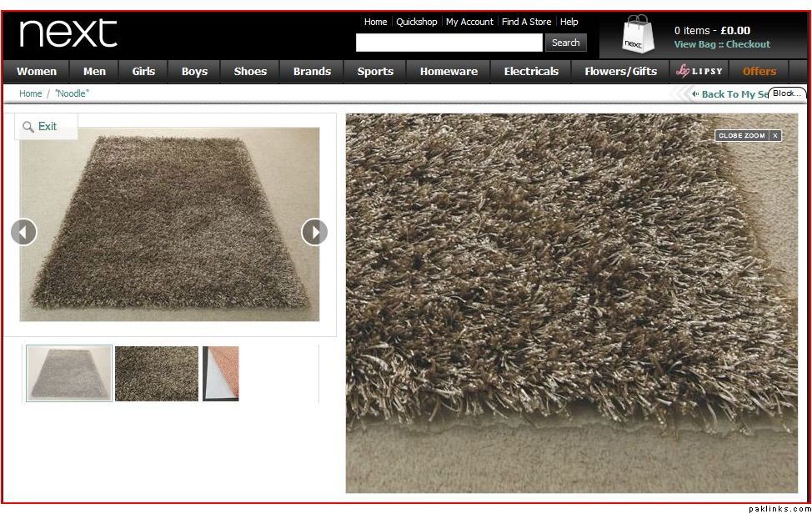Select the rug backing thumbnail

[x=221, y=374]
